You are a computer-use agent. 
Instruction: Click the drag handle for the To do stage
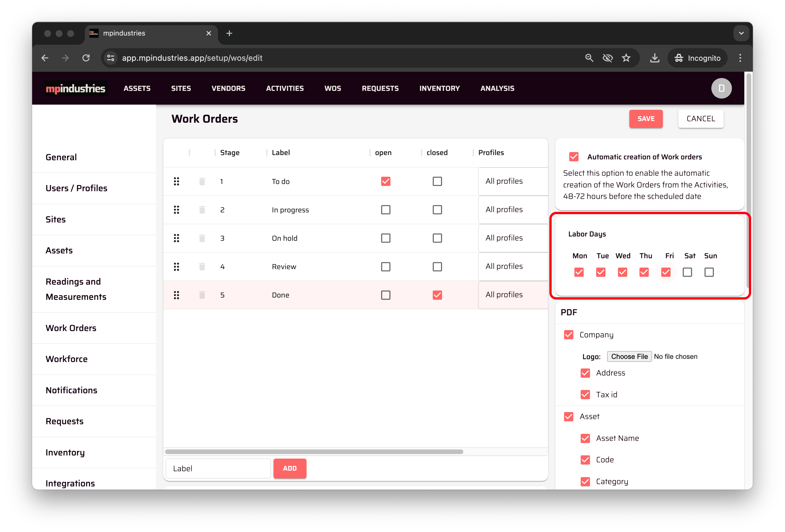click(176, 181)
